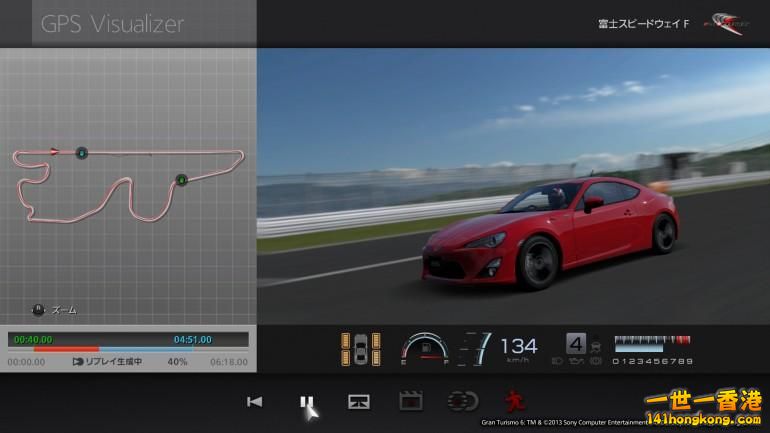Click the red running-man exit icon
Screen dimensions: 770x433
[514, 401]
